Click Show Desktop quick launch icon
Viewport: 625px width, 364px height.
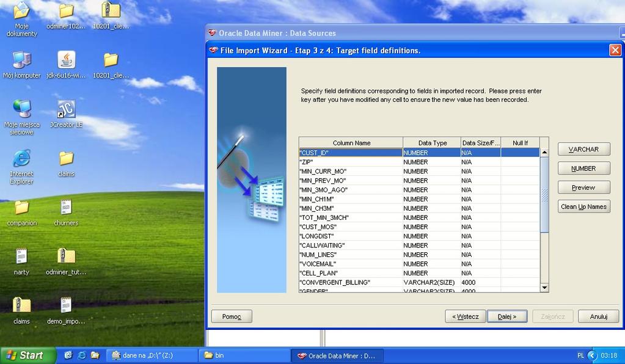point(68,355)
